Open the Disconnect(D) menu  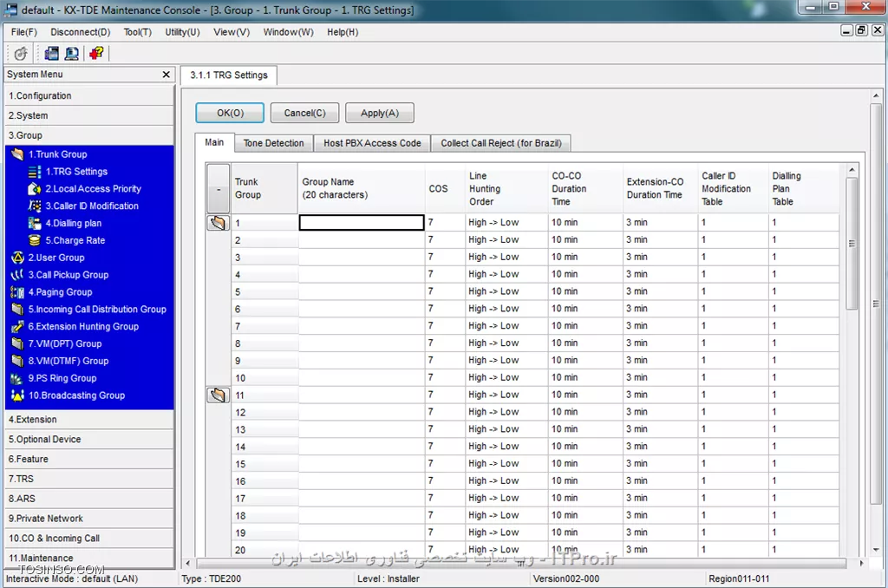(81, 32)
